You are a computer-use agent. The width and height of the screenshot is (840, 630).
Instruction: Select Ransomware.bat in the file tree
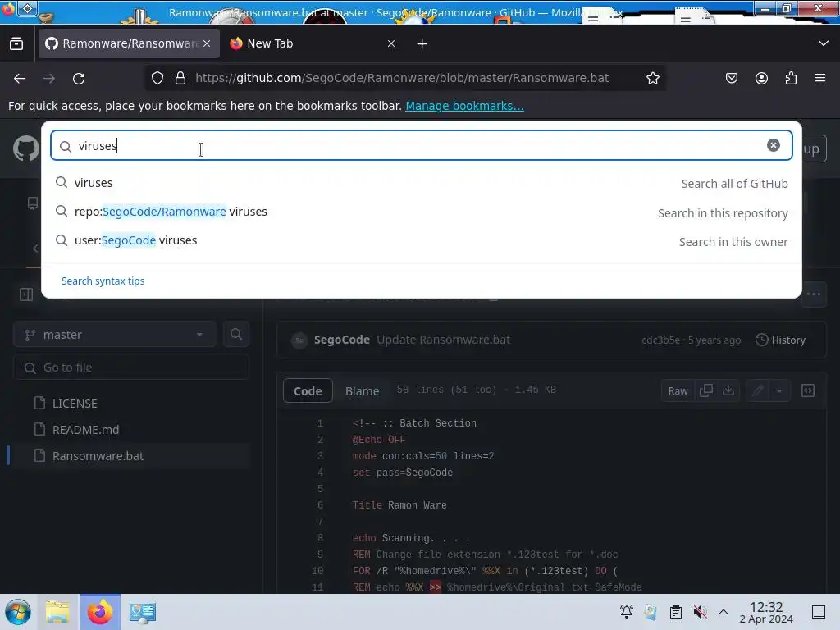[98, 456]
